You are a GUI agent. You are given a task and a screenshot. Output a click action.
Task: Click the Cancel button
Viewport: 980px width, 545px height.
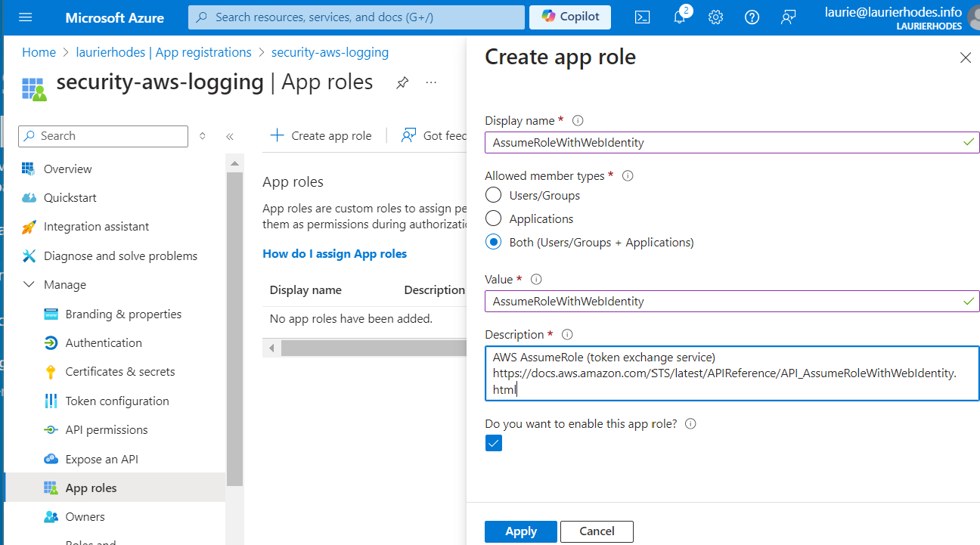[597, 531]
